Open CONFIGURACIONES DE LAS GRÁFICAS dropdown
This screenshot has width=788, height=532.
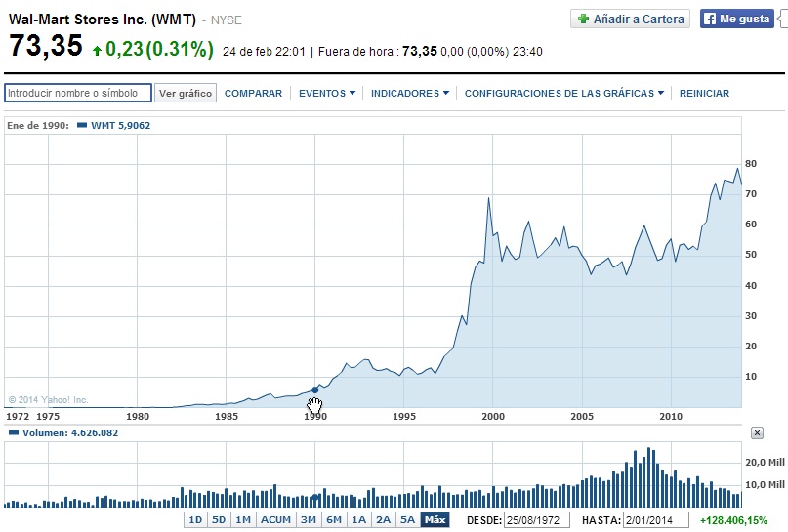tap(563, 94)
